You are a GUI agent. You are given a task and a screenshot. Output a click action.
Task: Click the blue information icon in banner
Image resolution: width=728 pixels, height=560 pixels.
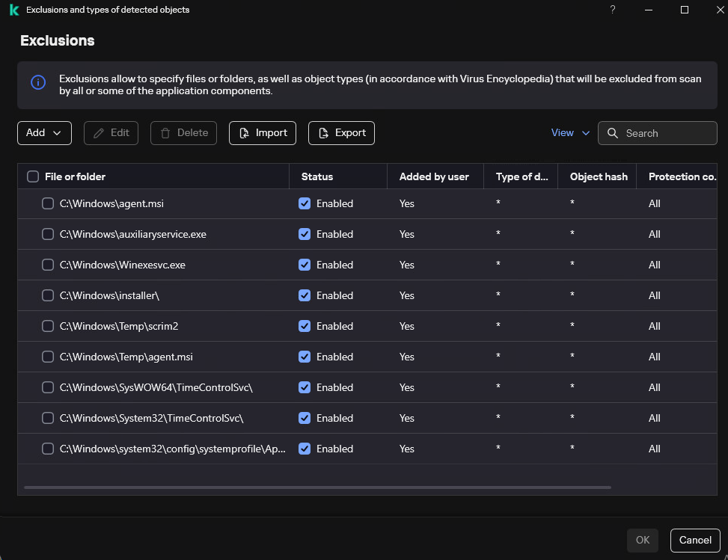(38, 82)
